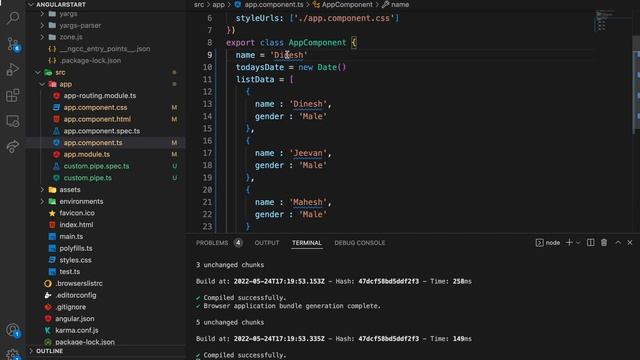Open the Search view in activity bar
640x360 pixels.
(13, 18)
